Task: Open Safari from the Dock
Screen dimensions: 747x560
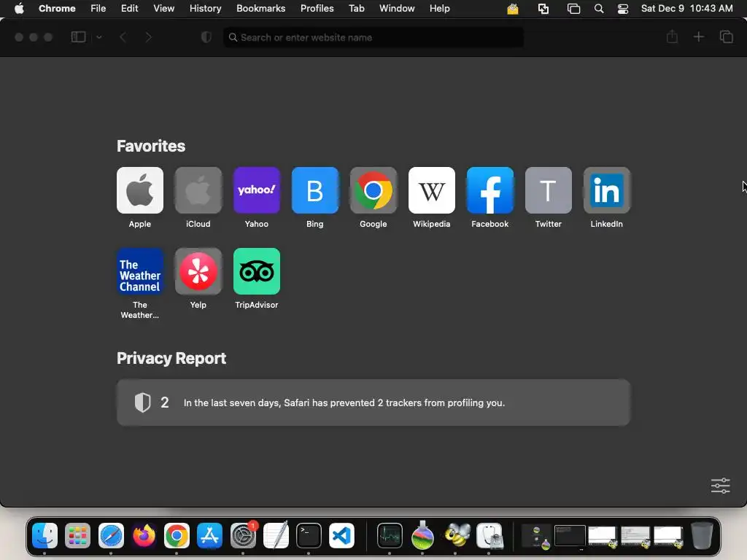Action: click(111, 536)
